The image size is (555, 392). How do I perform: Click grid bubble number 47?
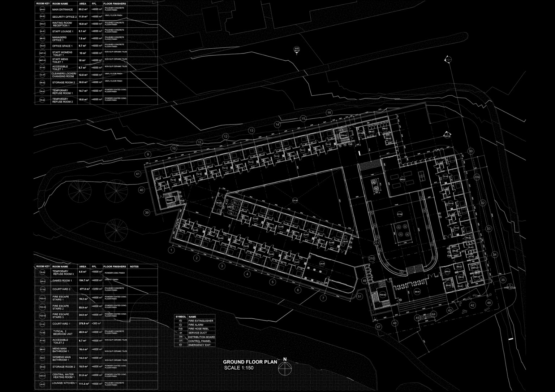[x=379, y=327]
